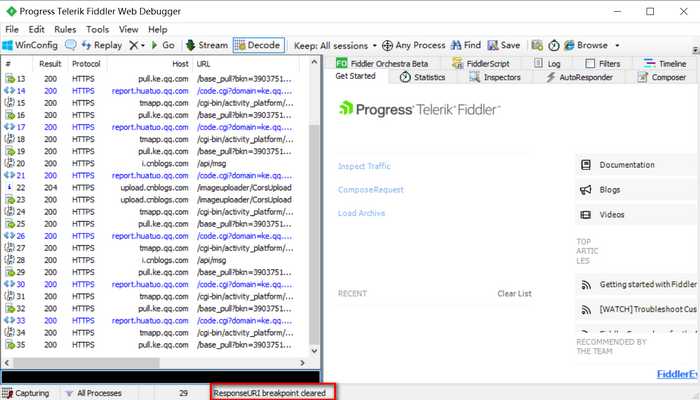Open the Documentation button
Image resolution: width=700 pixels, height=400 pixels.
tap(636, 165)
